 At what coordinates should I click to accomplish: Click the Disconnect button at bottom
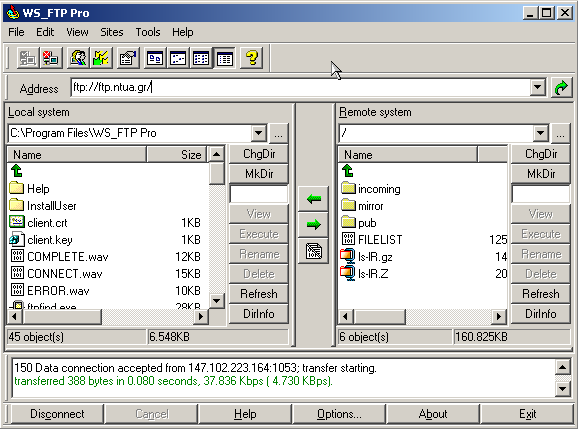pyautogui.click(x=57, y=414)
